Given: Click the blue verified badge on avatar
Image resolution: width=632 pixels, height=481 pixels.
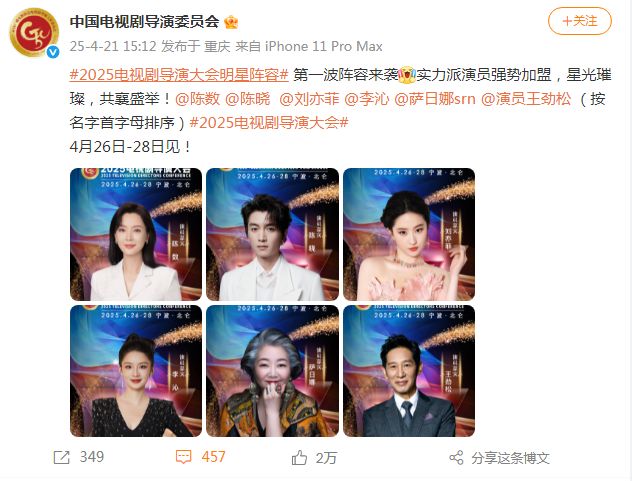Looking at the screenshot, I should pos(53,52).
